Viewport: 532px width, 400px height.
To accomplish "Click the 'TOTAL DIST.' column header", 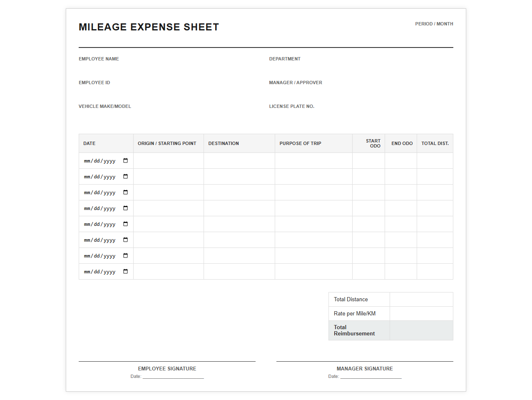I will point(435,143).
